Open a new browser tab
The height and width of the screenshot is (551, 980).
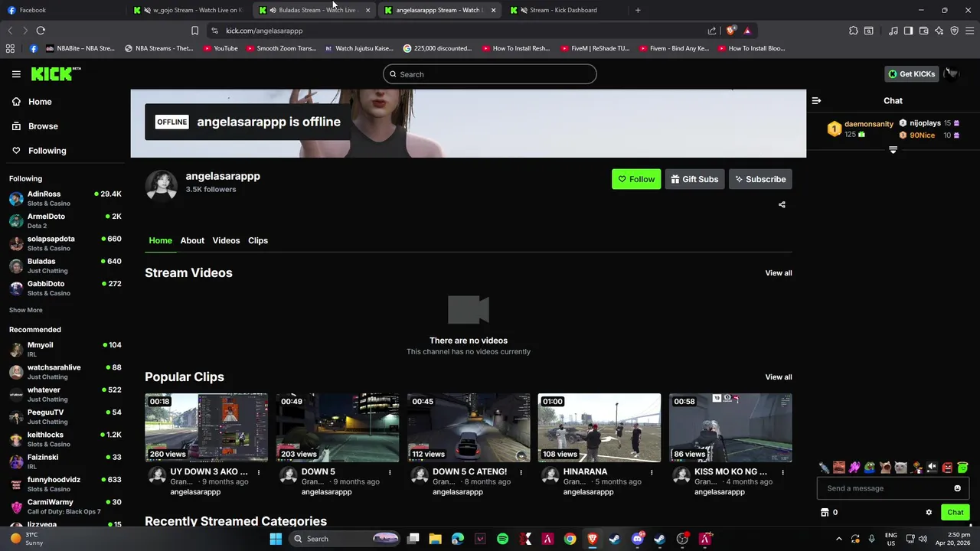[638, 10]
